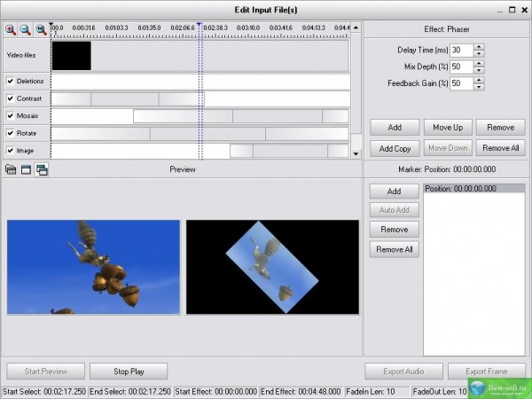Click the Add Copy effect button
The height and width of the screenshot is (399, 532).
click(394, 148)
